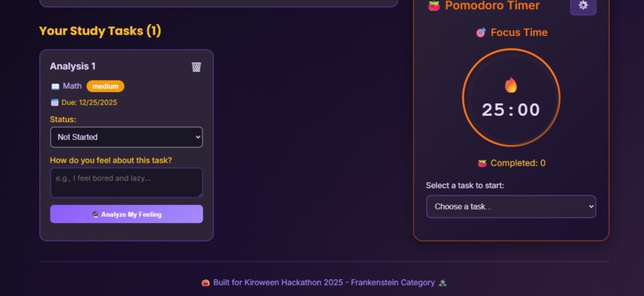Focus the feeling text area
This screenshot has width=644, height=296.
(x=126, y=182)
